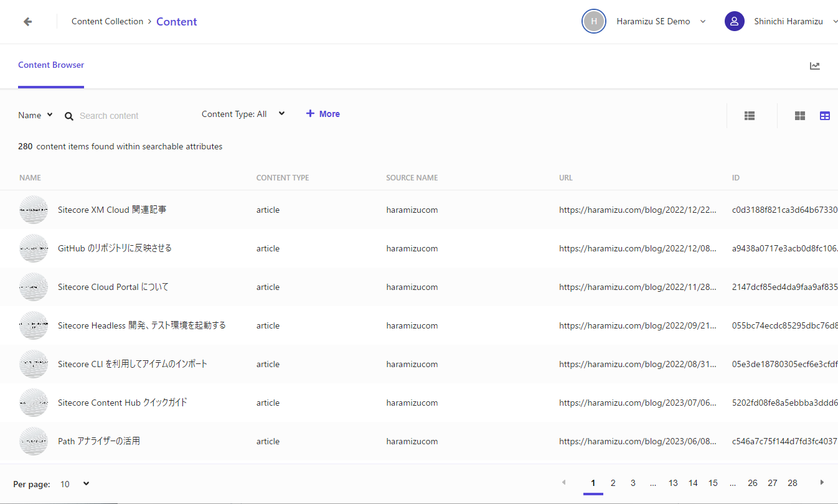
Task: Click the ID column header
Action: point(736,178)
